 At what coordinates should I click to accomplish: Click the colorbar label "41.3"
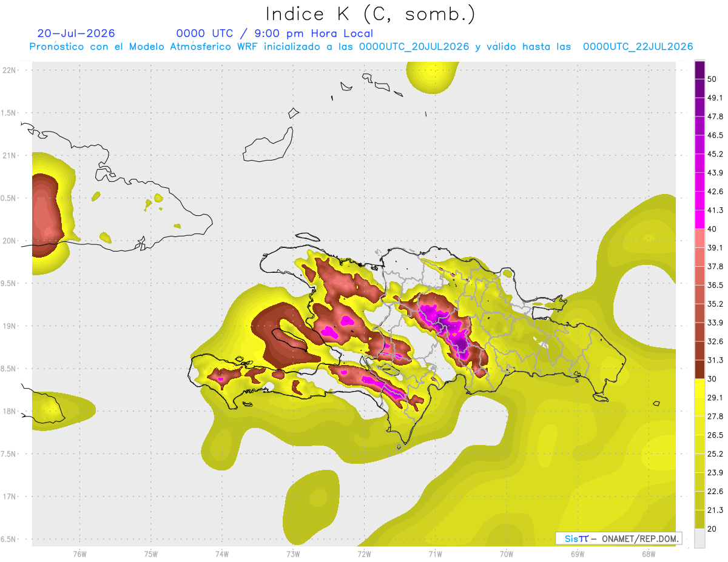(x=715, y=210)
